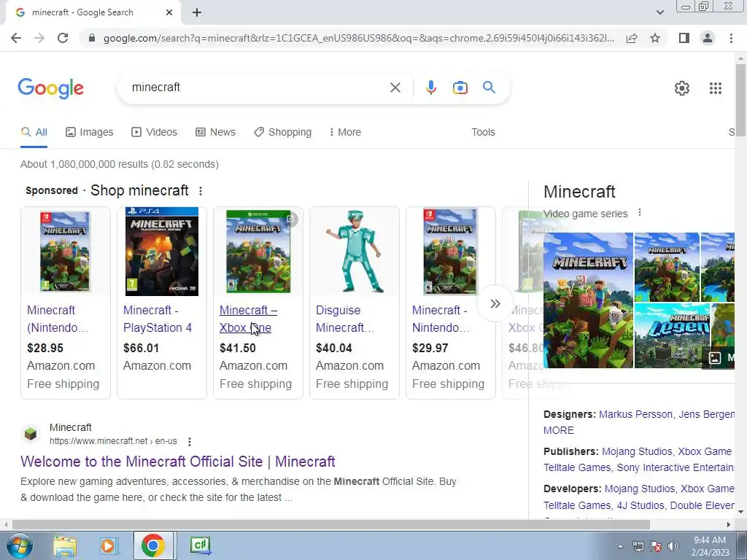Open Windows Explorer from taskbar

(65, 545)
